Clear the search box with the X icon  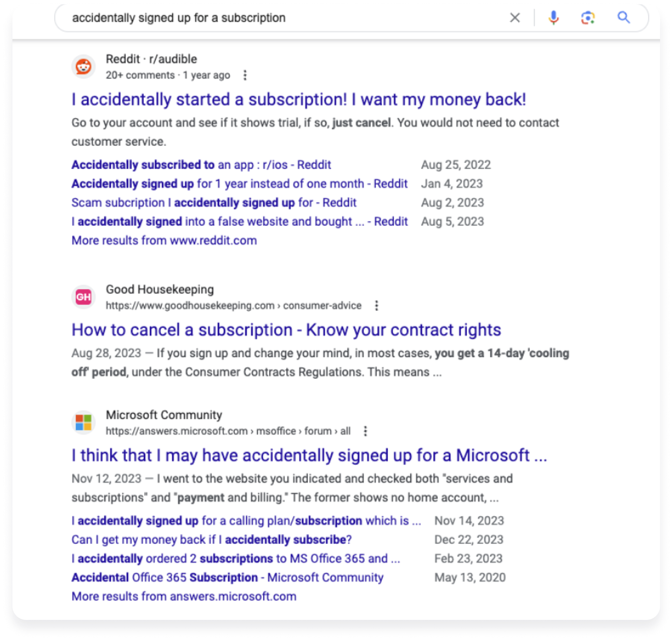(x=514, y=17)
